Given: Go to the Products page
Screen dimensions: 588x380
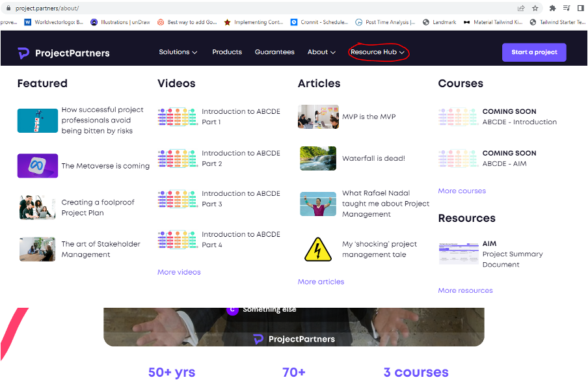Looking at the screenshot, I should point(227,52).
